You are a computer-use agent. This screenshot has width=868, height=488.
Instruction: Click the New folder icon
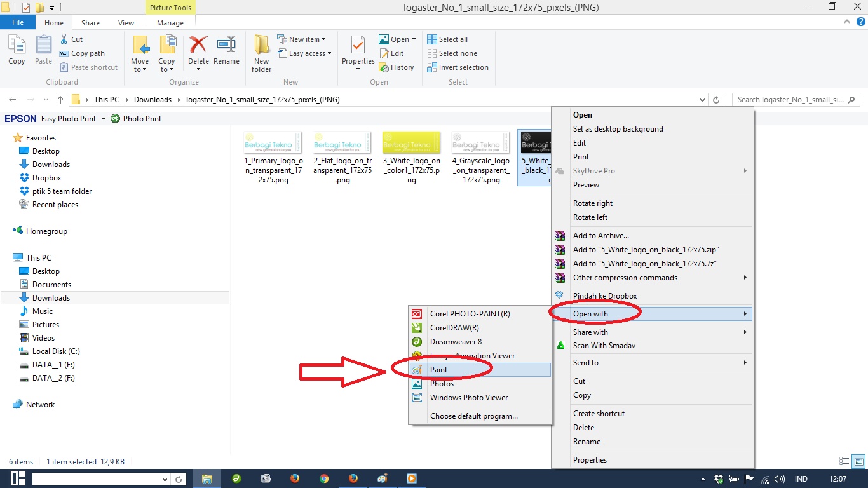coord(262,45)
